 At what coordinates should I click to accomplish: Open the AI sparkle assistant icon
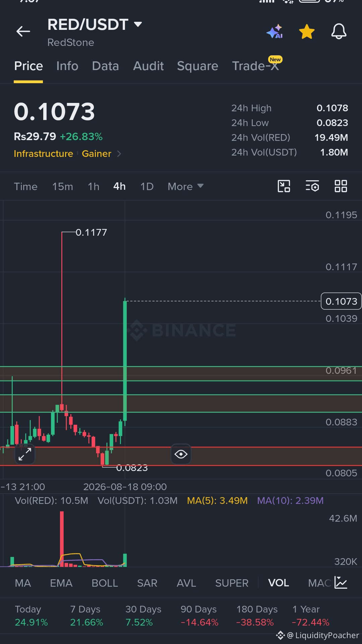tap(275, 32)
